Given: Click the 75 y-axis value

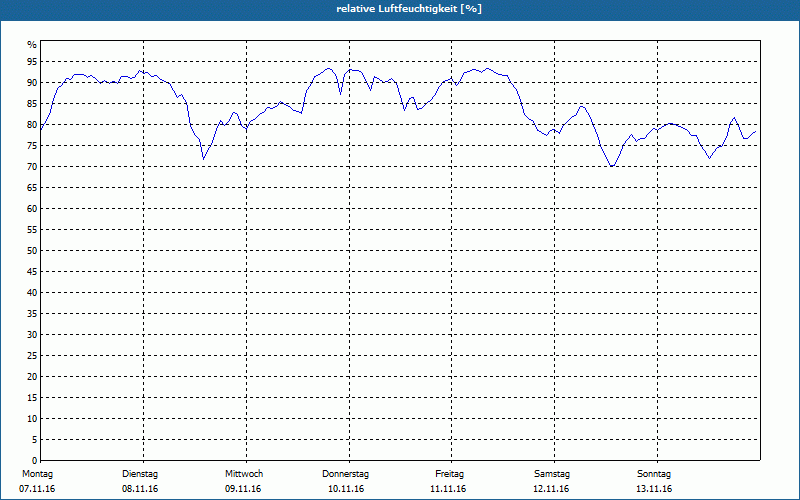Looking at the screenshot, I should (32, 145).
